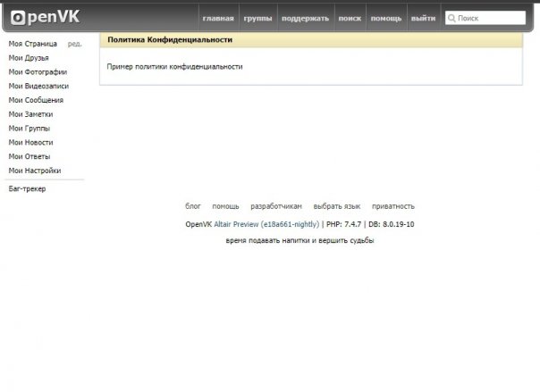Open Мои Ответы in the sidebar

click(x=30, y=156)
